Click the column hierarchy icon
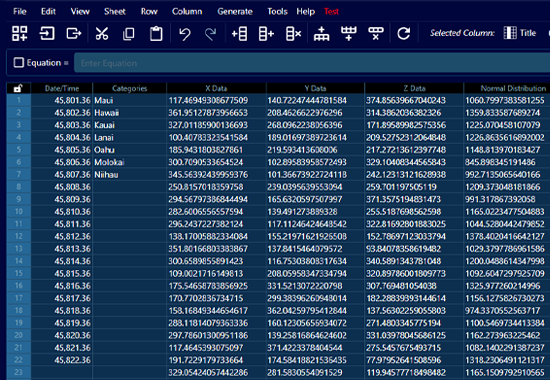 (321, 34)
